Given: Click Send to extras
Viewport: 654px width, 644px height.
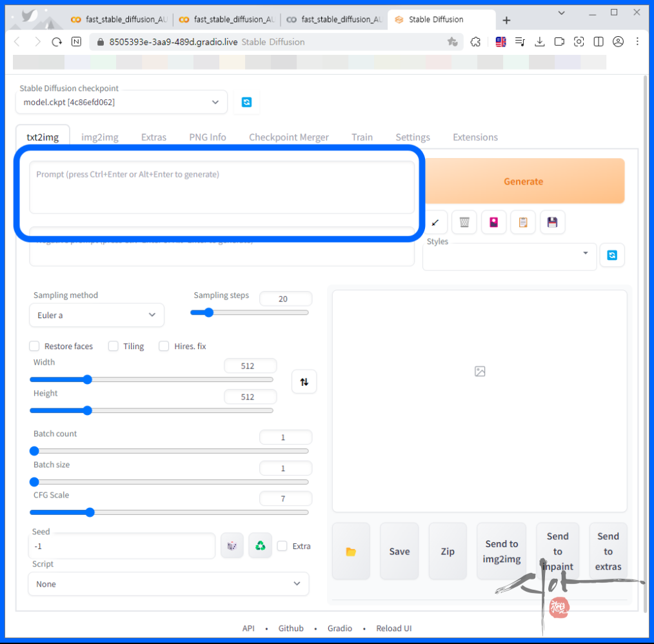Looking at the screenshot, I should click(x=608, y=552).
